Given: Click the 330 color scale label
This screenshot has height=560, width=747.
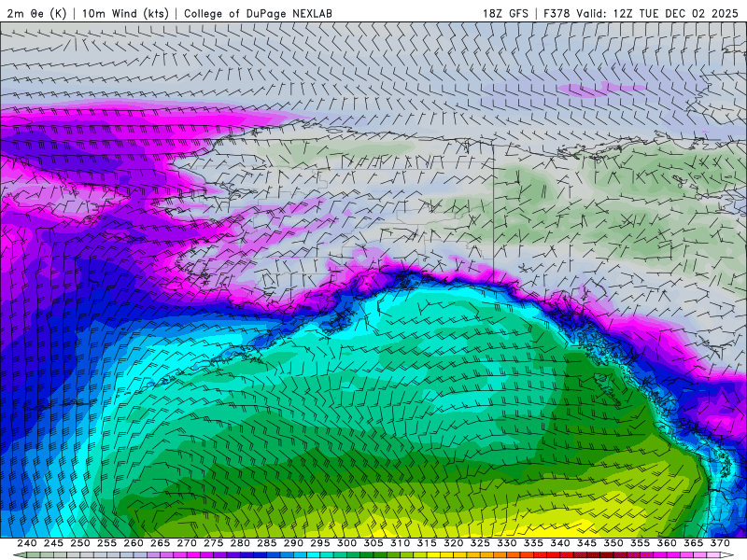Looking at the screenshot, I should [x=507, y=543].
